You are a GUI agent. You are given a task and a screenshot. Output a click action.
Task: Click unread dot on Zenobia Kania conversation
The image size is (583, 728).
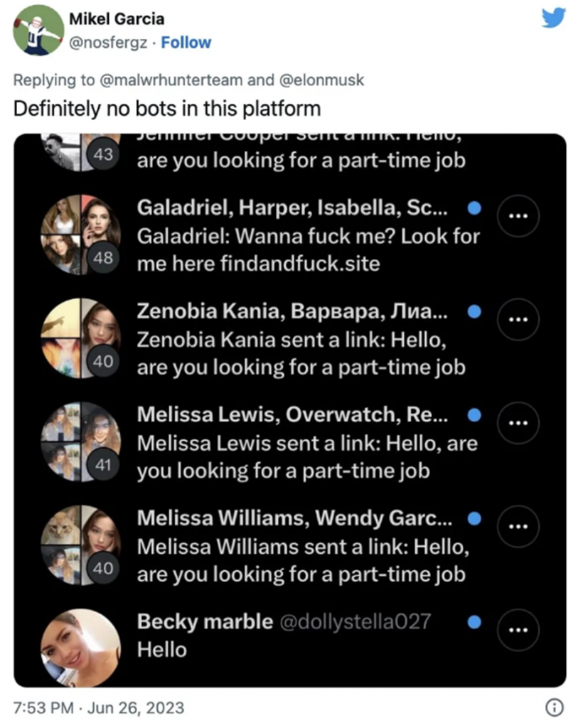click(x=474, y=311)
